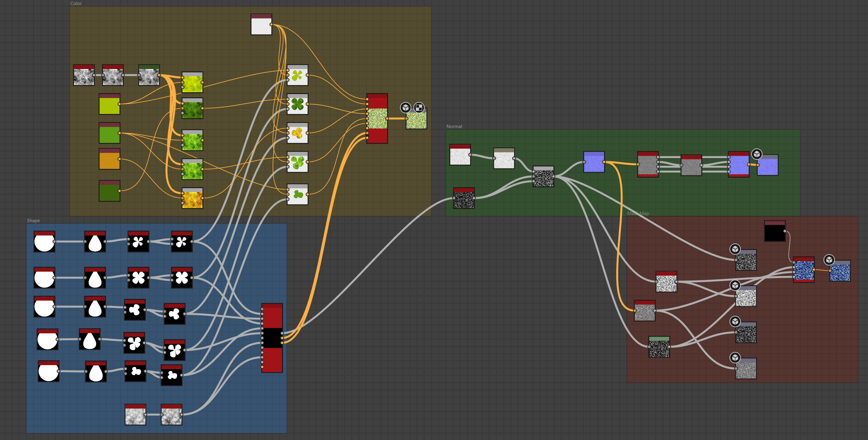Select the 'Color' frame title
Screen dimensions: 868x440
pos(76,3)
